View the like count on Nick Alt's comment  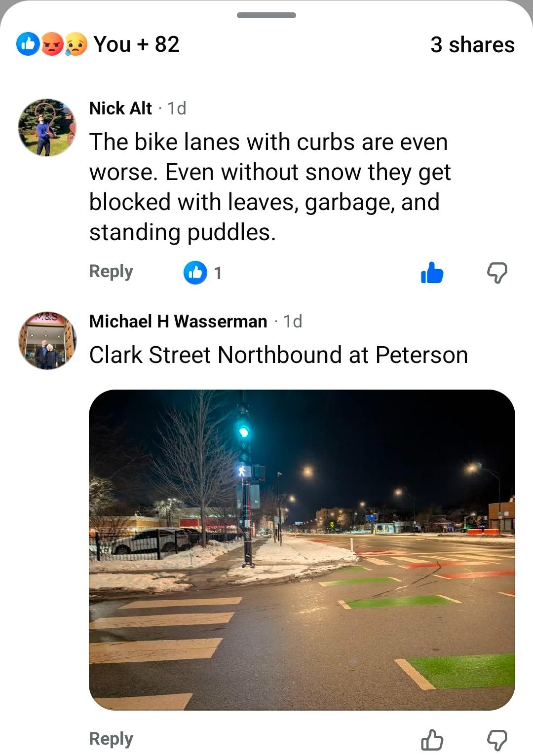click(203, 273)
